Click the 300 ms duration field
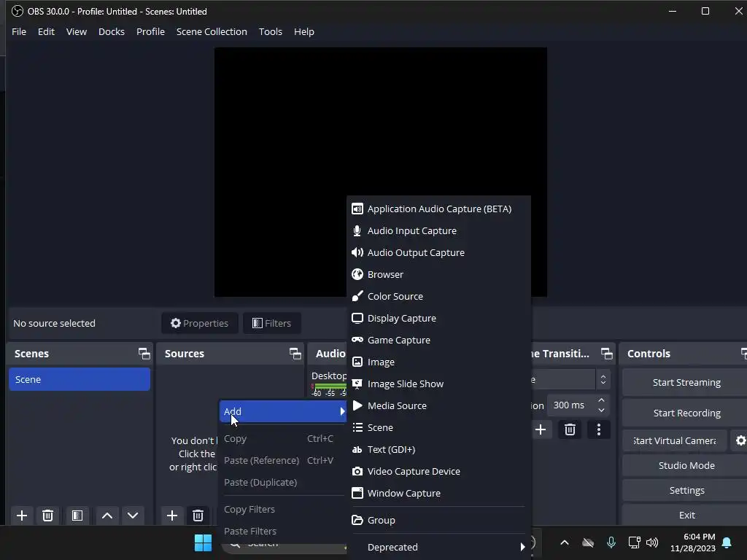The width and height of the screenshot is (747, 560). tap(572, 405)
